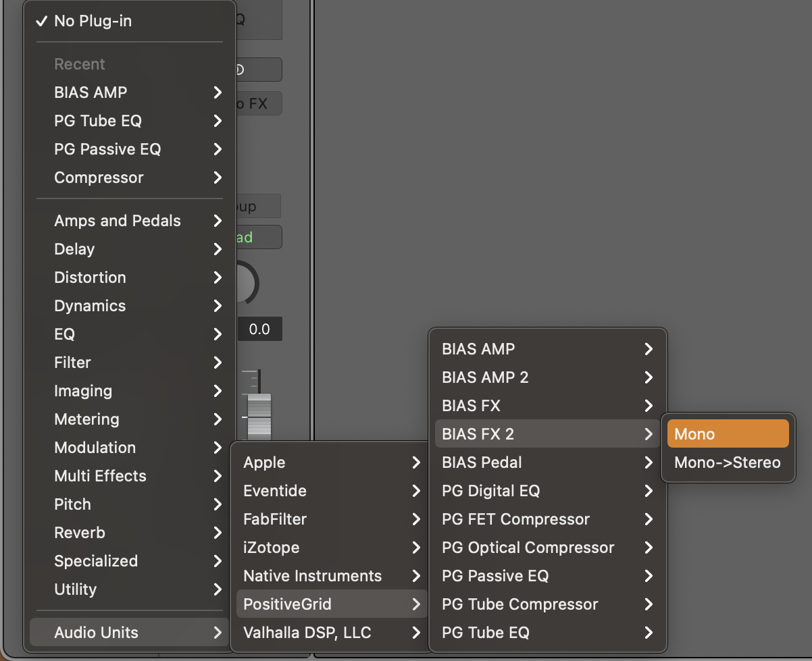Open the Valhalla DSP, LLC submenu
This screenshot has height=661, width=812.
coord(332,633)
